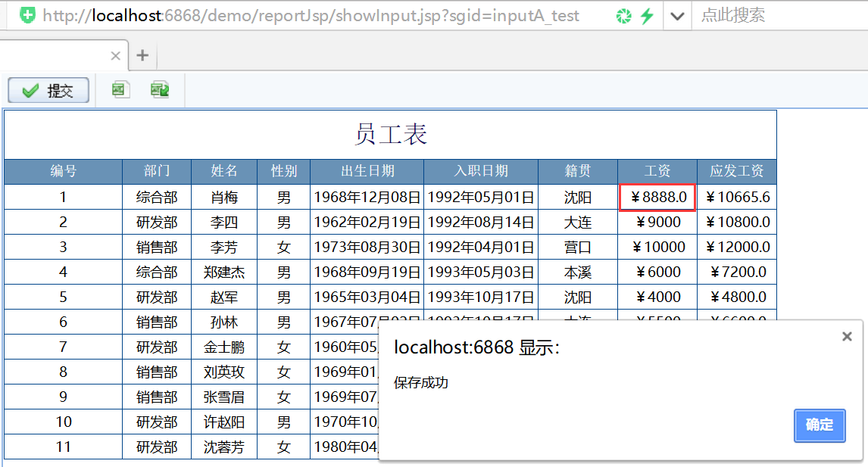Click the 提交 submit button

48,90
